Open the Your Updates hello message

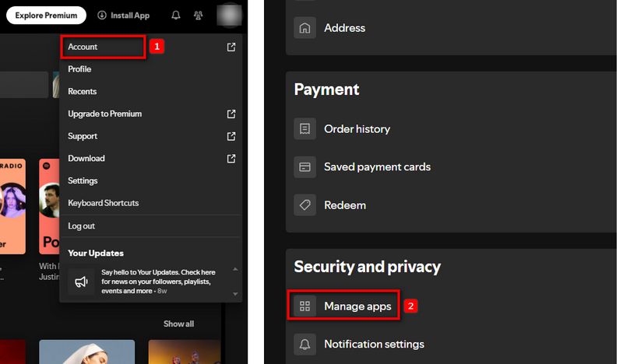pyautogui.click(x=158, y=282)
